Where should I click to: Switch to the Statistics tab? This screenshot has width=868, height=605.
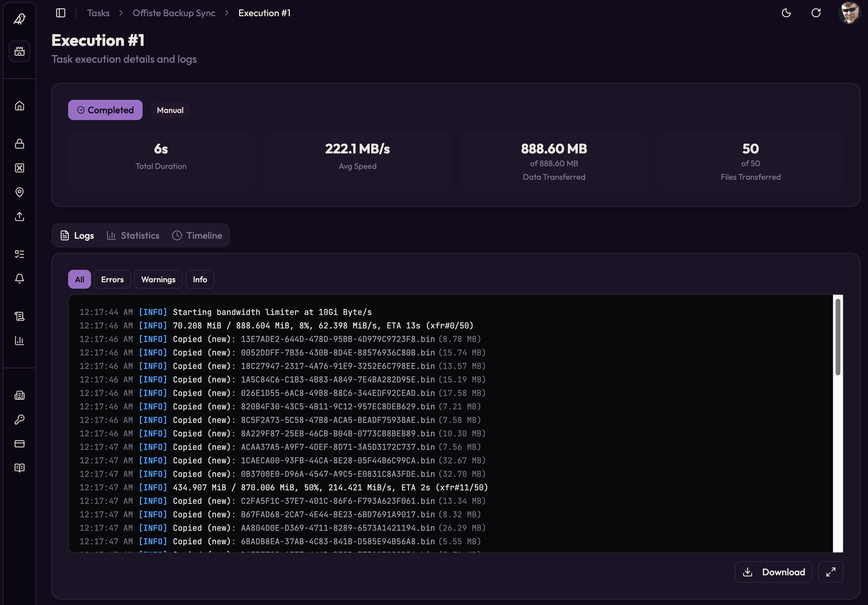[x=133, y=236]
